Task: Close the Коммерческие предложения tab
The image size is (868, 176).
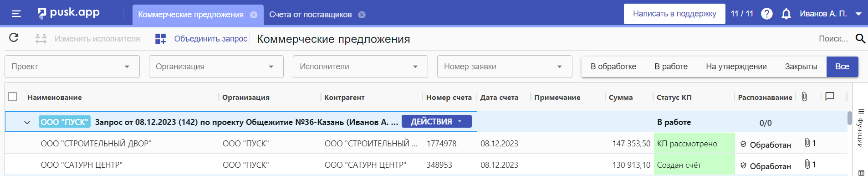Action: (254, 15)
